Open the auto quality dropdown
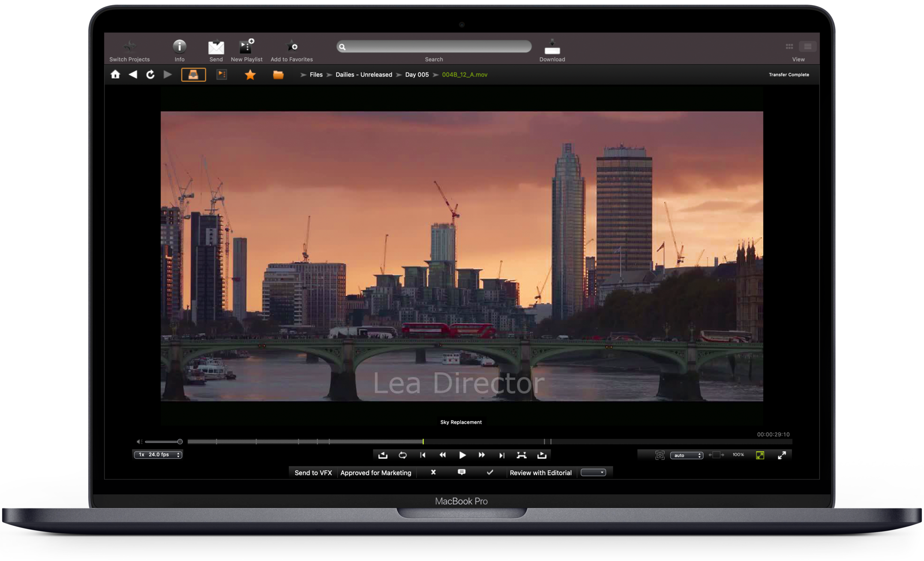Screen dimensions: 924x561 (686, 455)
